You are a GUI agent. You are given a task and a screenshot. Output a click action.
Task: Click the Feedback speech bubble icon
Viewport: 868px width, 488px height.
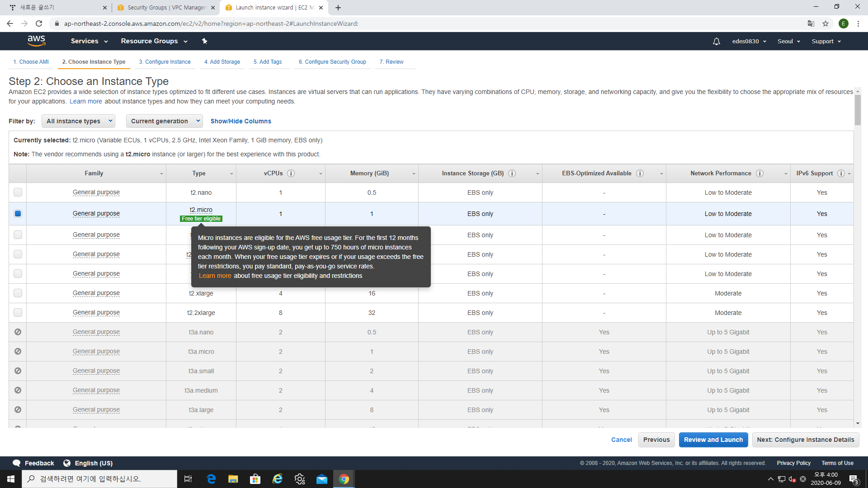pos(17,463)
